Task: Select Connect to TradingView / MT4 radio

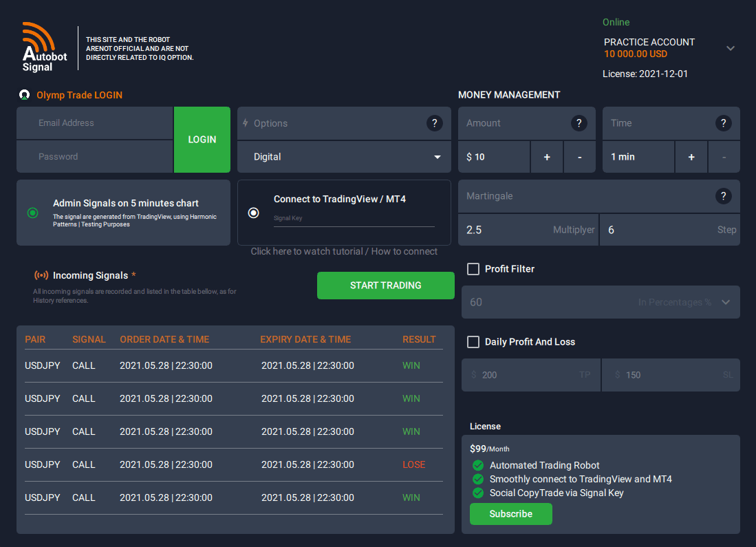Action: click(x=254, y=213)
